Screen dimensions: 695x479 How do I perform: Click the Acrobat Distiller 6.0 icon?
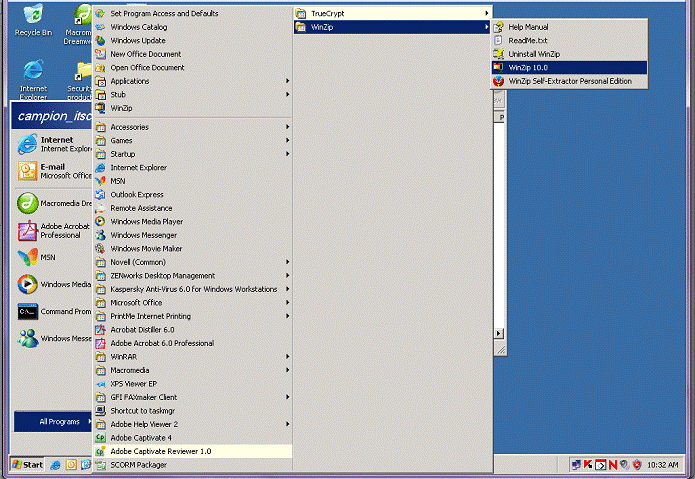click(x=101, y=330)
